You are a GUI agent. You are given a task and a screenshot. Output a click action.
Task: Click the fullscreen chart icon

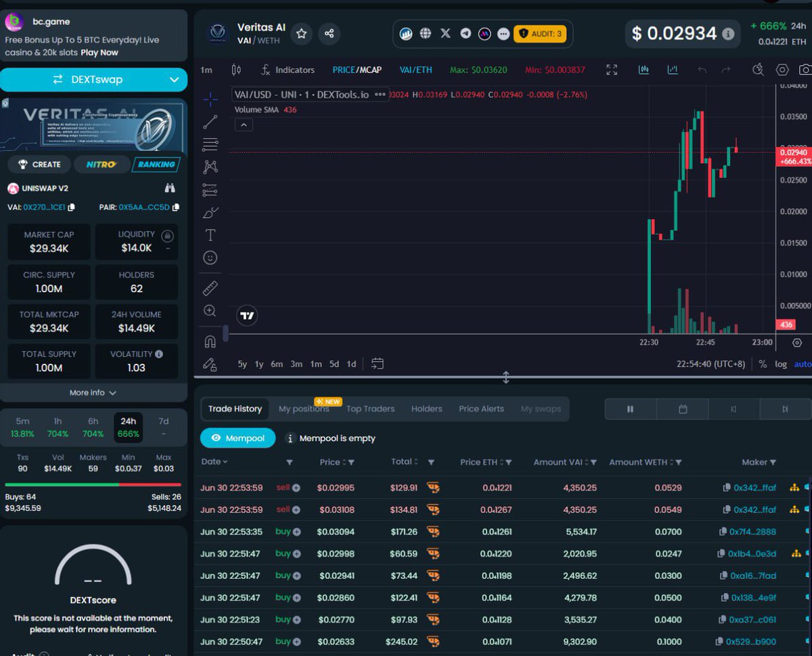coord(612,70)
